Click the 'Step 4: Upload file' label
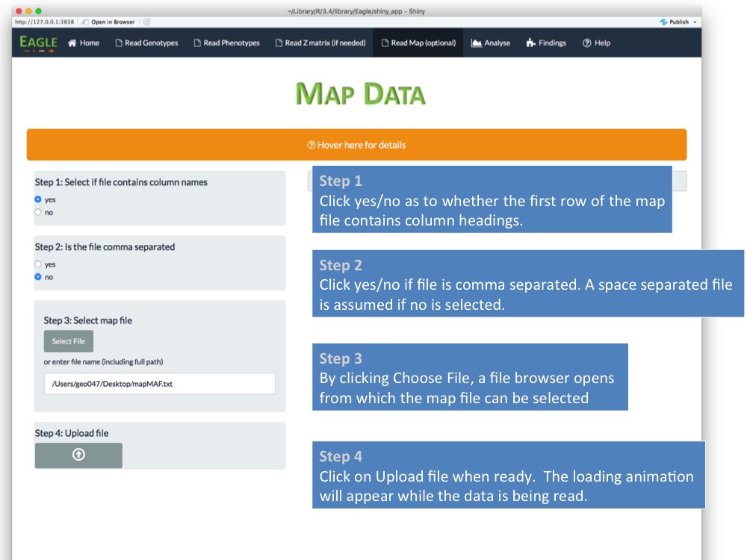 click(x=72, y=433)
